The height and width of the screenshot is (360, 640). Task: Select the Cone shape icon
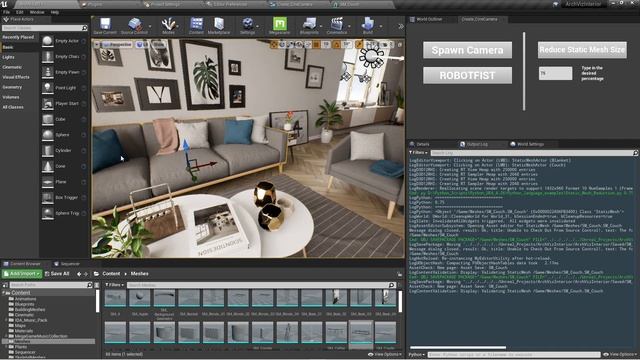[x=48, y=166]
